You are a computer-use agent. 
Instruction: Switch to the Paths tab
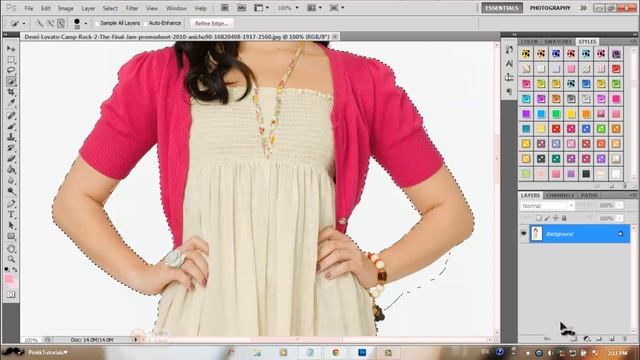[x=589, y=196]
